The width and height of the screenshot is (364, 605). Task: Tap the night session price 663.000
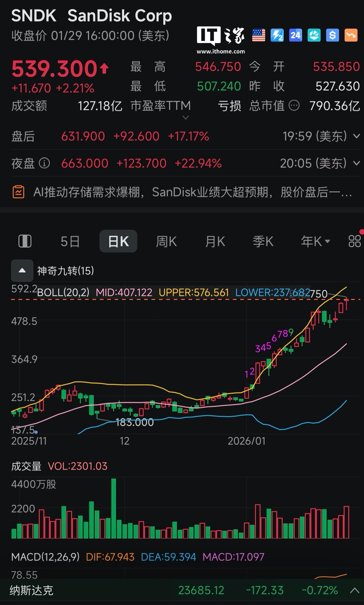click(85, 163)
